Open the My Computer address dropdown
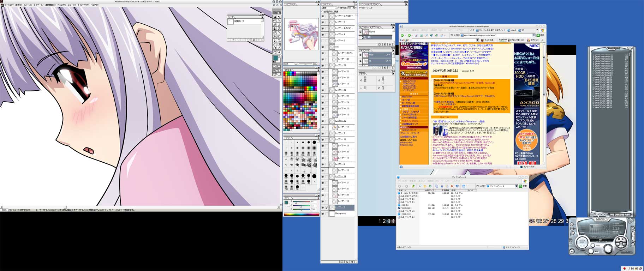644x271 pixels. (517, 186)
